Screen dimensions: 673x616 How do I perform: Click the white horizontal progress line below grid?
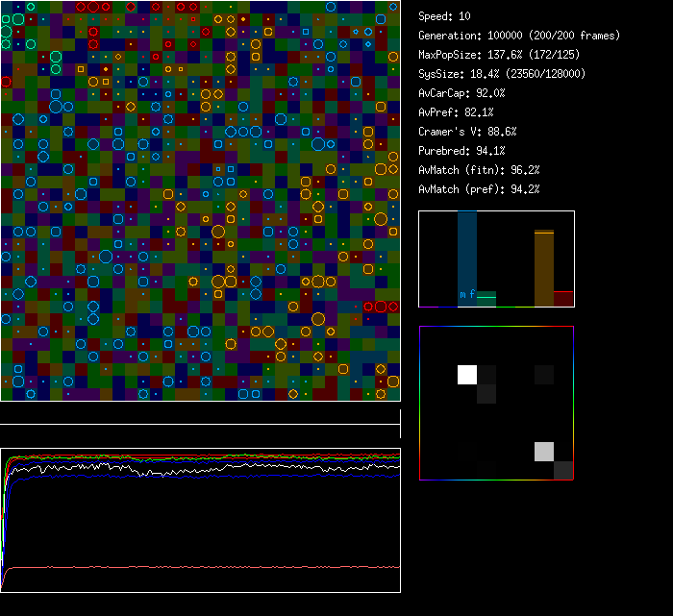pos(200,424)
